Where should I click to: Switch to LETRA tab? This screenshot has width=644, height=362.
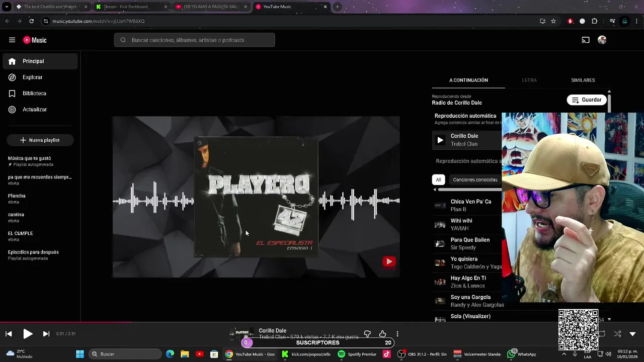coord(529,80)
